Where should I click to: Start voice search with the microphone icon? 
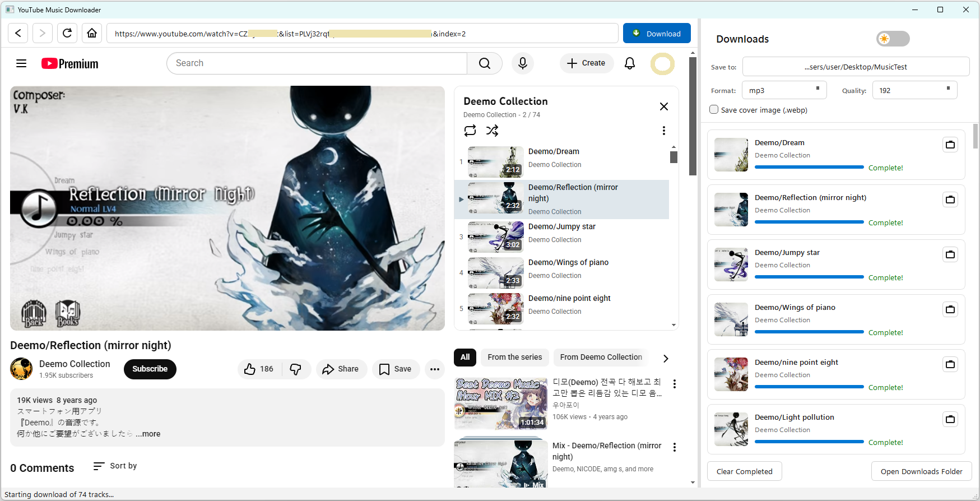(523, 63)
